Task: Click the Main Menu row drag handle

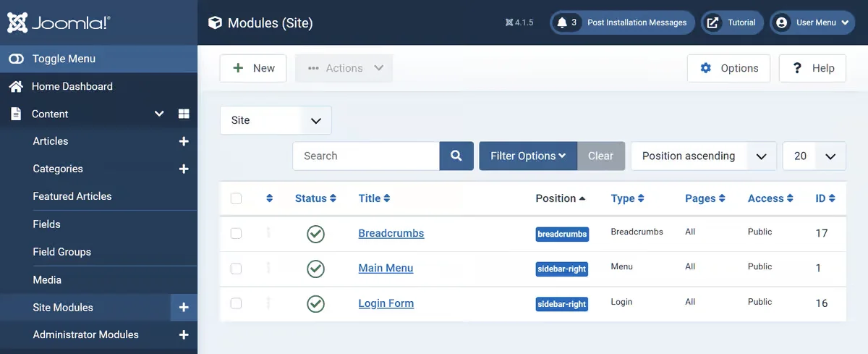Action: tap(268, 268)
